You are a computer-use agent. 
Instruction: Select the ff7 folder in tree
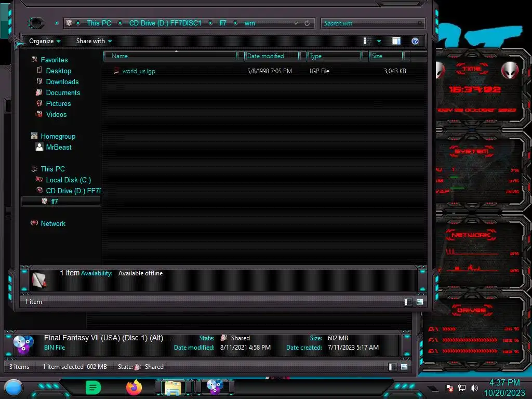pos(60,202)
